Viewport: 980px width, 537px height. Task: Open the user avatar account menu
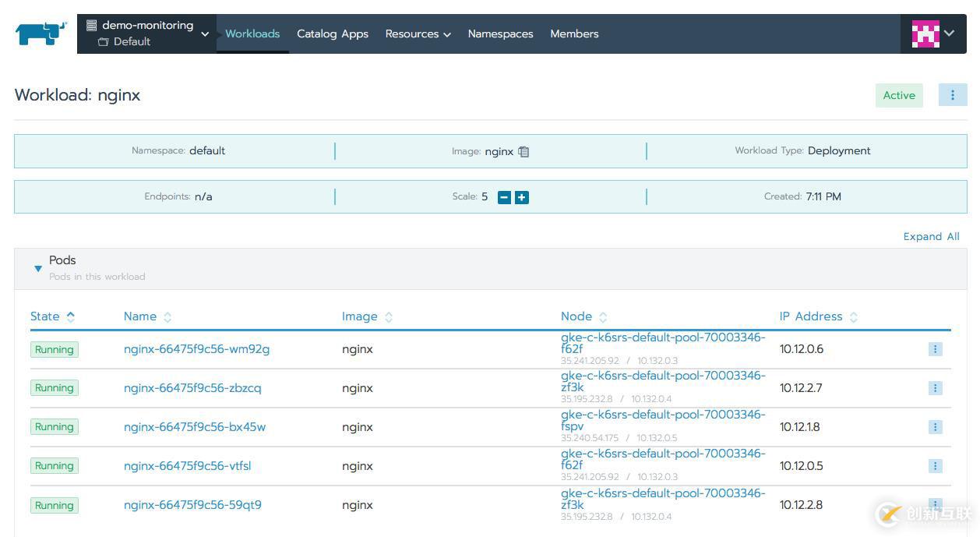933,34
